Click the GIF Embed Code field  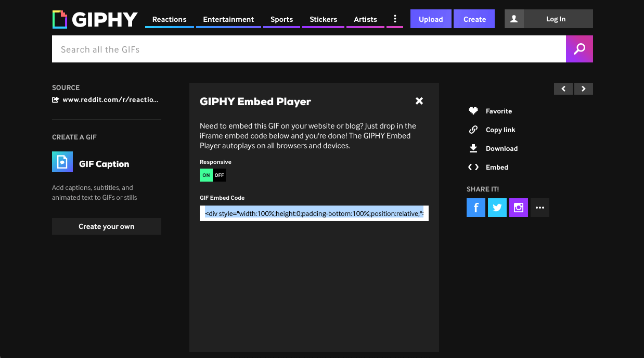314,213
